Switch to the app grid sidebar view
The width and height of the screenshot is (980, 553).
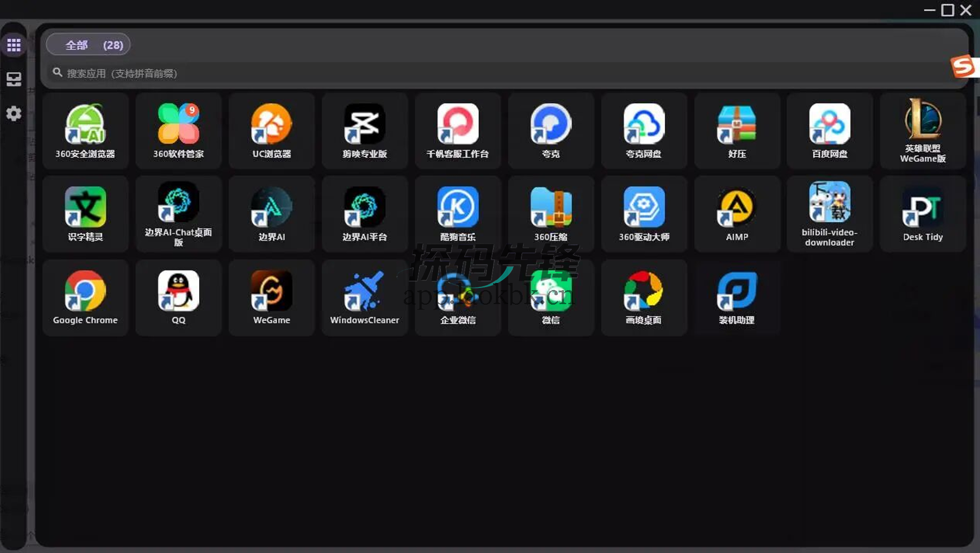click(14, 45)
